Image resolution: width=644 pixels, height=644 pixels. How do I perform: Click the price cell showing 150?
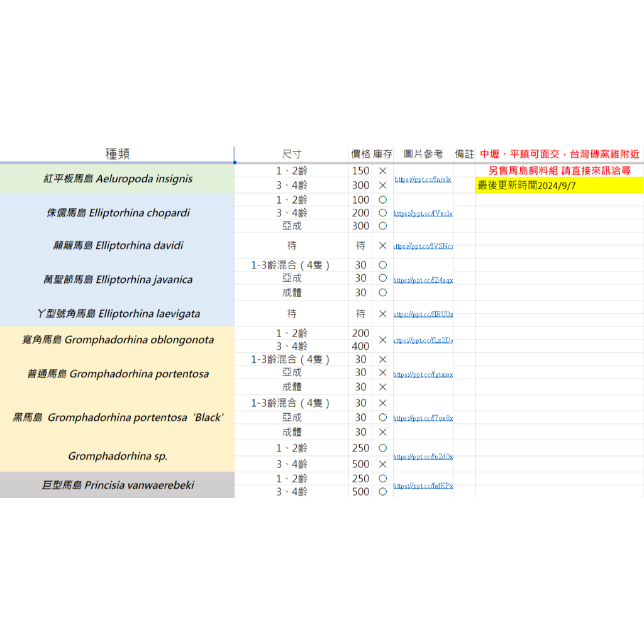coord(360,171)
